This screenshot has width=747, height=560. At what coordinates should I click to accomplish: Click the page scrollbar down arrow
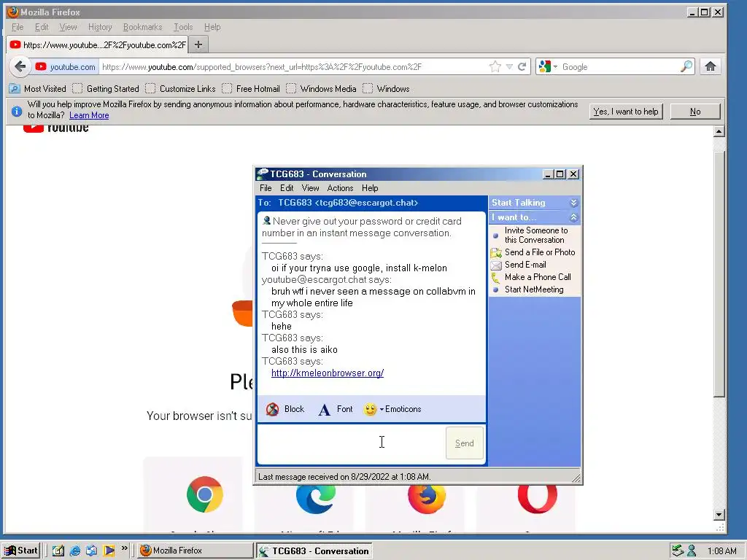719,514
